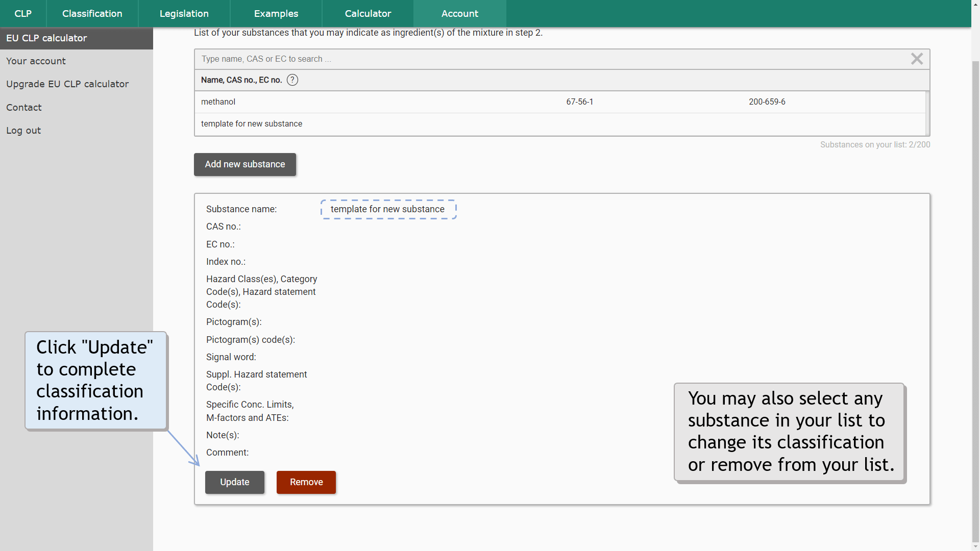Clear the substance search with X icon
The width and height of the screenshot is (980, 551).
[917, 59]
